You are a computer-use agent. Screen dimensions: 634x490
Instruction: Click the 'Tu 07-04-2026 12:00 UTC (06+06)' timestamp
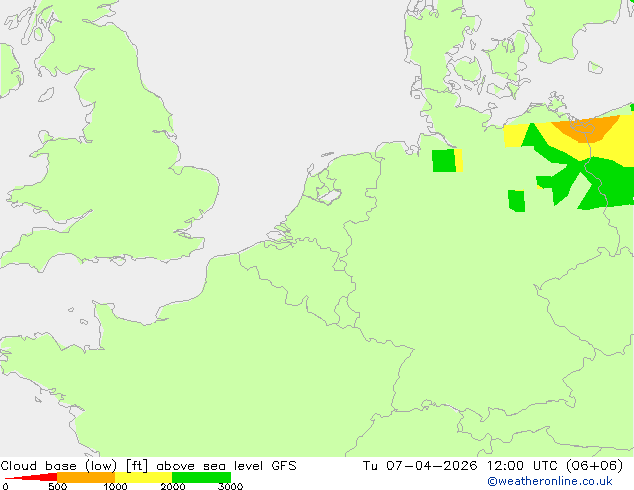pos(493,466)
